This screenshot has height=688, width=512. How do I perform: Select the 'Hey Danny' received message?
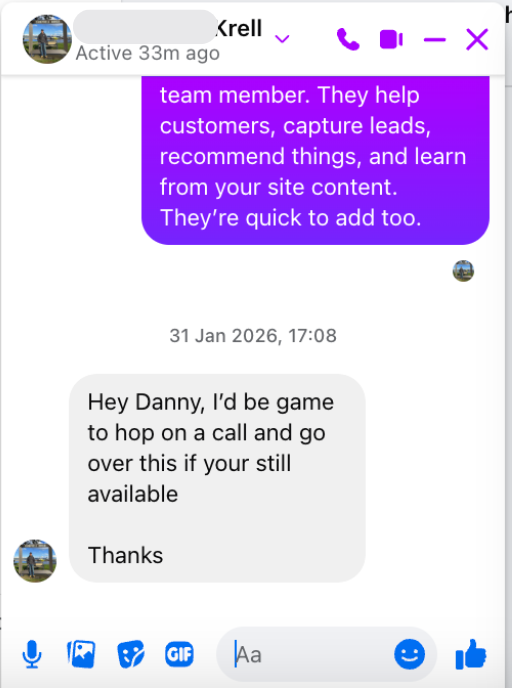pyautogui.click(x=217, y=478)
